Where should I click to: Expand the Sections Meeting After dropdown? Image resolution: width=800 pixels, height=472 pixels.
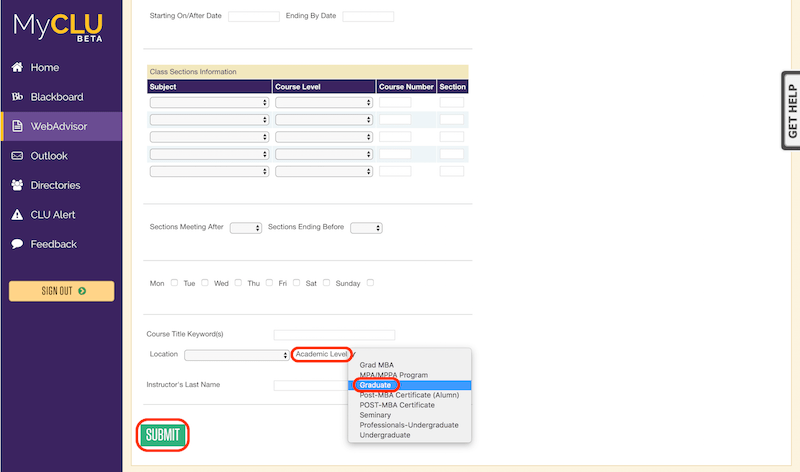pos(245,228)
